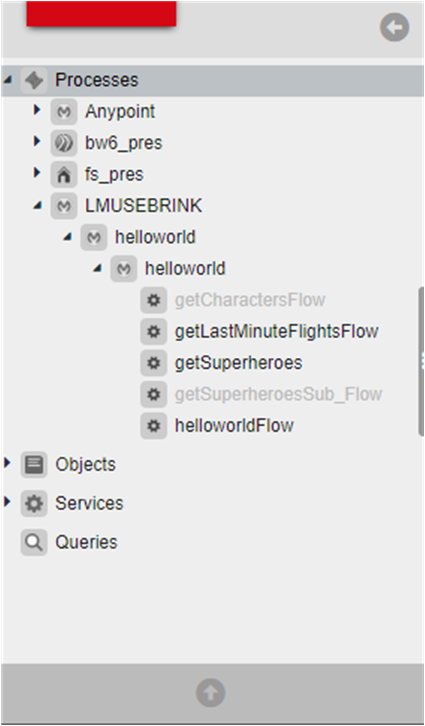The width and height of the screenshot is (425, 726).
Task: Open the getSuperheroesSub_Flow entry
Action: pos(278,394)
